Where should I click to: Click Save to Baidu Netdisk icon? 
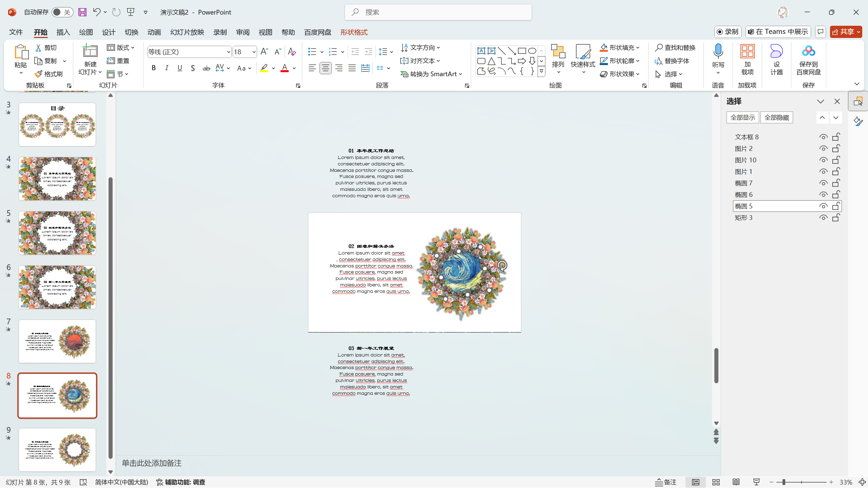[x=808, y=52]
